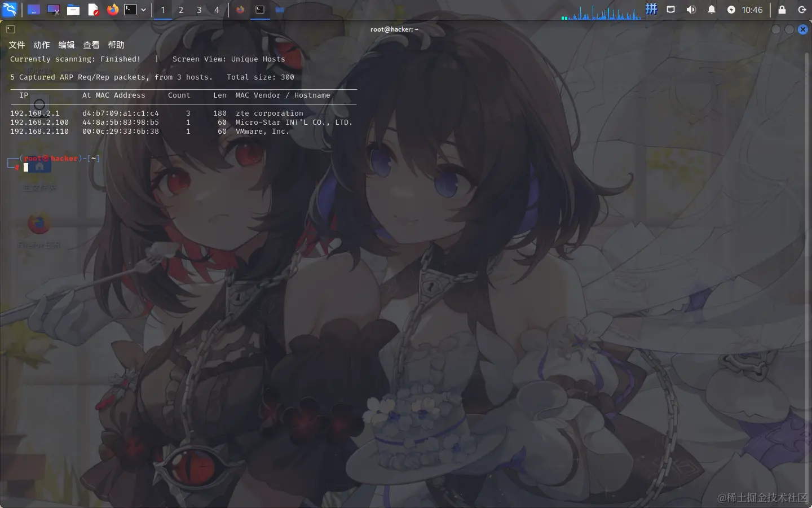Image resolution: width=812 pixels, height=508 pixels.
Task: Open the power manager icon
Action: [x=731, y=10]
